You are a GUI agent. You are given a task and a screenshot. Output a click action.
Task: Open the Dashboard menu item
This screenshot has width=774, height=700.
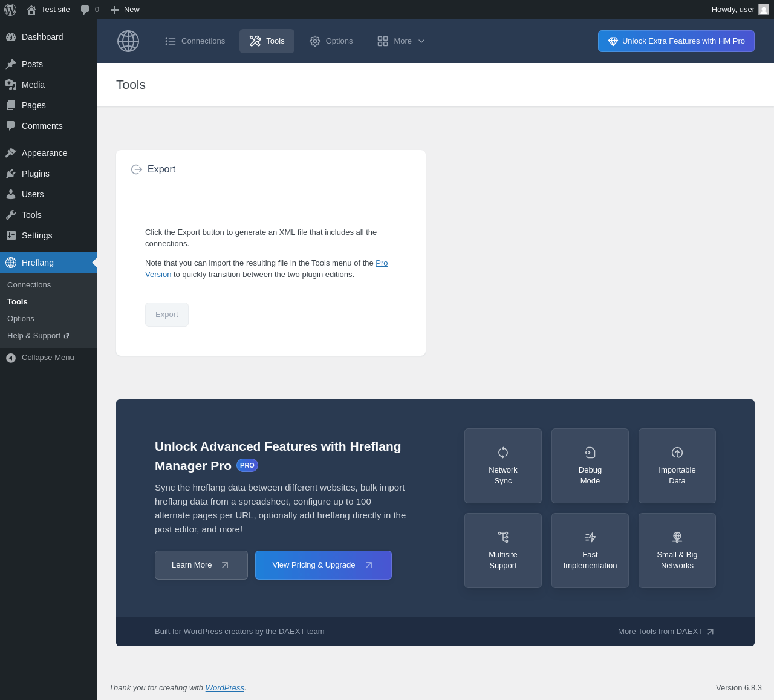coord(48,37)
